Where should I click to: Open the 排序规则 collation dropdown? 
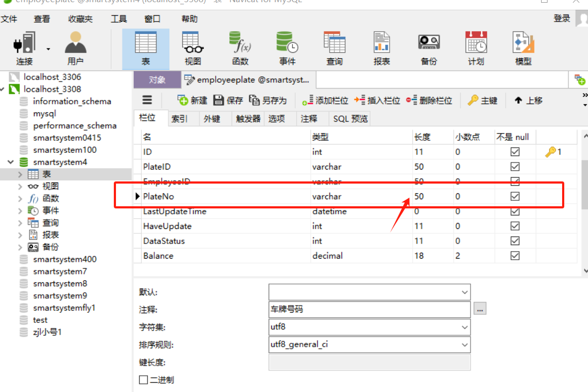[x=464, y=344]
